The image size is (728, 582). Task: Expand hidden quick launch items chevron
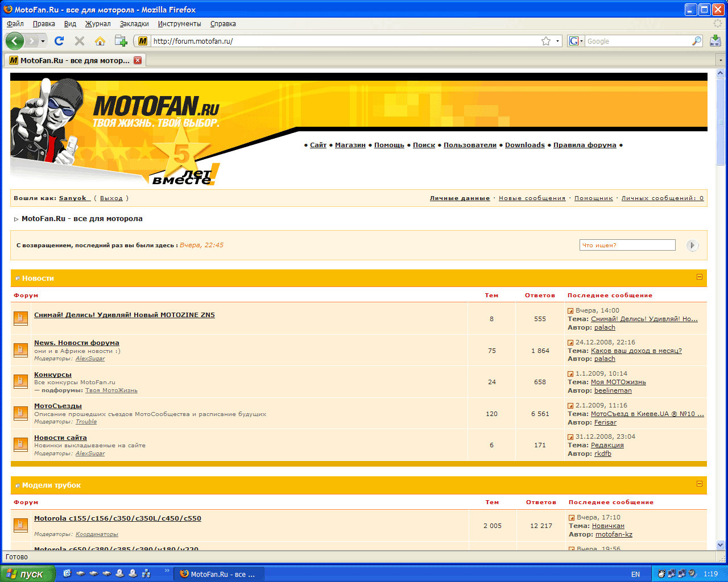coord(167,570)
